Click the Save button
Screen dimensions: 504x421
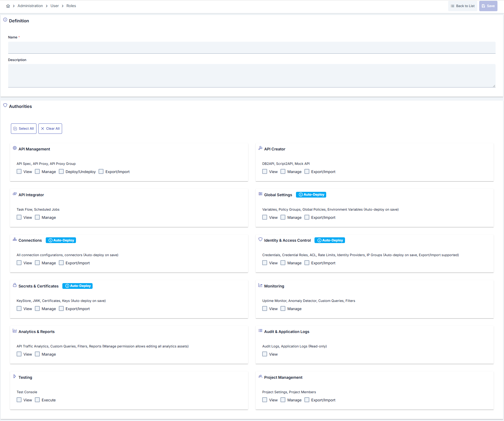488,6
